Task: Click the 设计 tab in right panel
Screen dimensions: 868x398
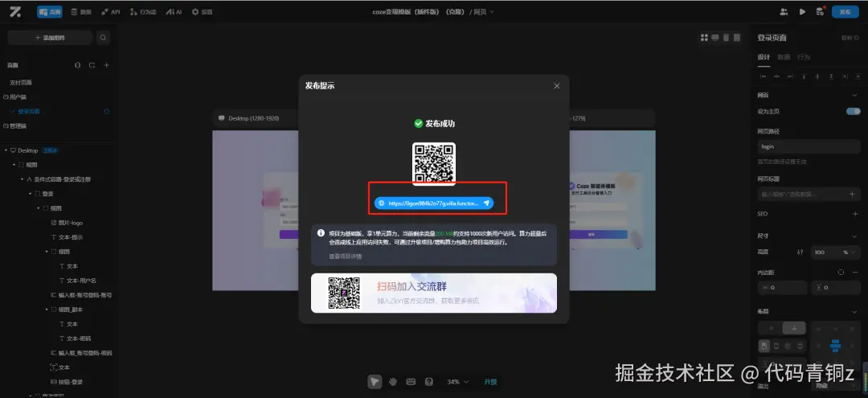Action: 764,57
